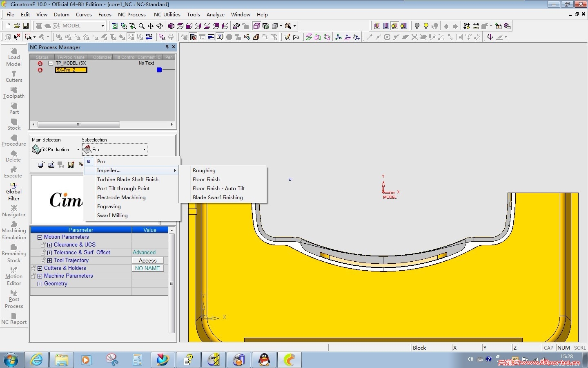Launch Internet Explorer from the taskbar
Viewport: 588px width, 368px height.
click(x=36, y=360)
